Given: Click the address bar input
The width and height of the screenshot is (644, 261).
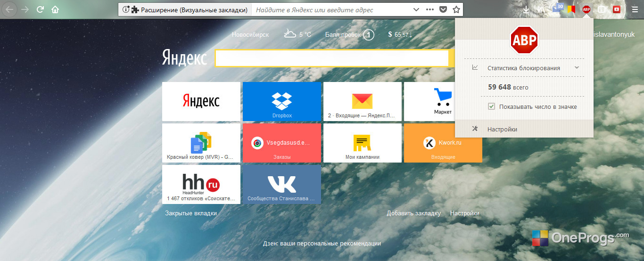Looking at the screenshot, I should 330,9.
